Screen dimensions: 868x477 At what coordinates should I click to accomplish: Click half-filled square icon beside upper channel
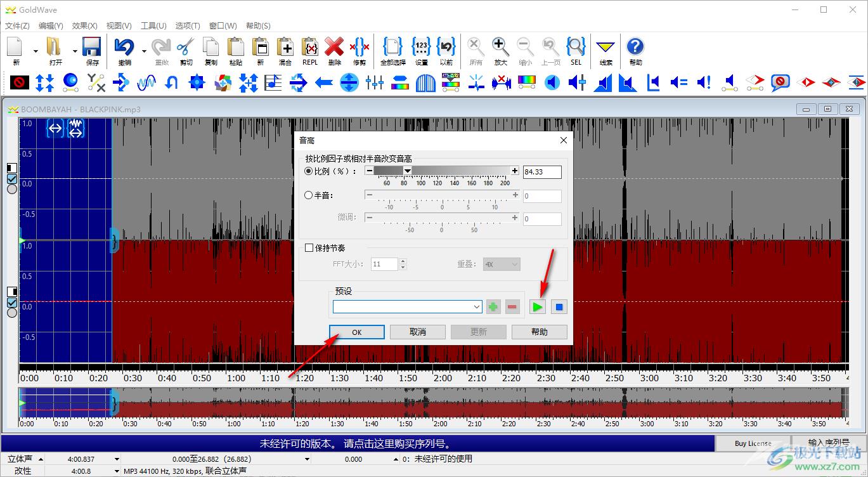pos(12,168)
